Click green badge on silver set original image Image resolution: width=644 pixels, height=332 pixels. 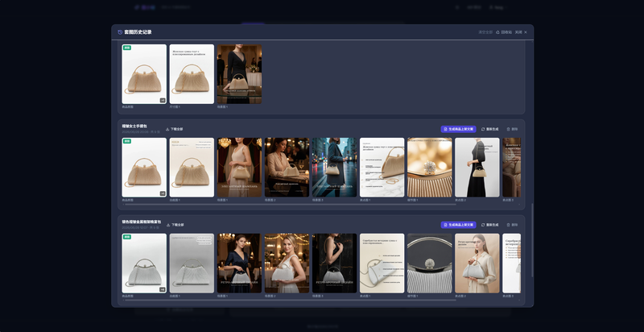(x=127, y=237)
